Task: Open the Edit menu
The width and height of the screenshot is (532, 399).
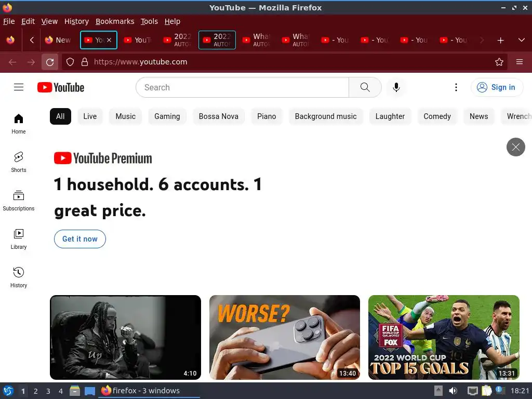Action: coord(28,21)
